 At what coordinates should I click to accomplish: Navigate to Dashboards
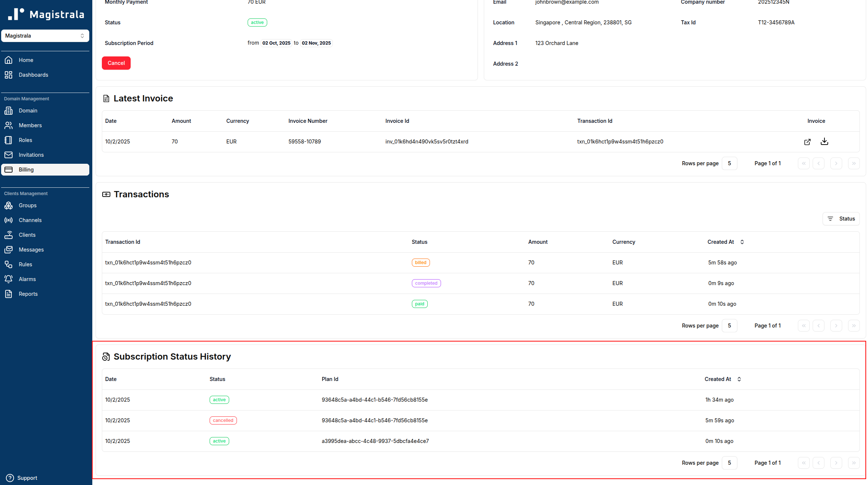pyautogui.click(x=33, y=75)
